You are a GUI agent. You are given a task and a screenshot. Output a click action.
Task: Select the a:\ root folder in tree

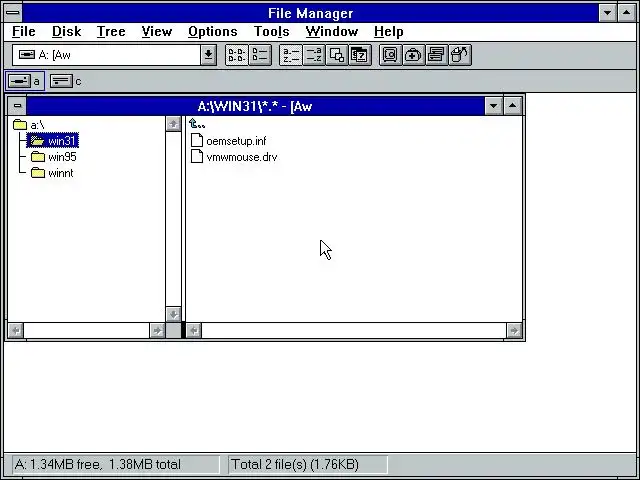(29, 124)
